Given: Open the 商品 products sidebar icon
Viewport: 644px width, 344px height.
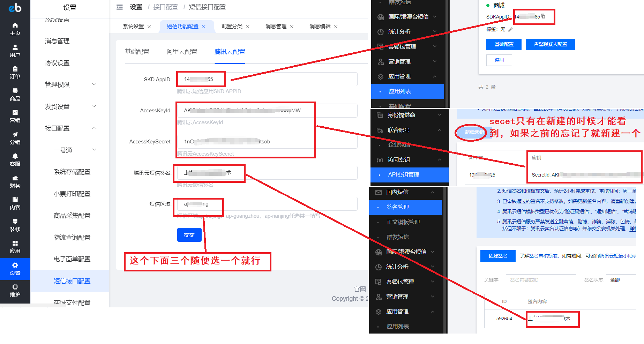Looking at the screenshot, I should pyautogui.click(x=15, y=95).
